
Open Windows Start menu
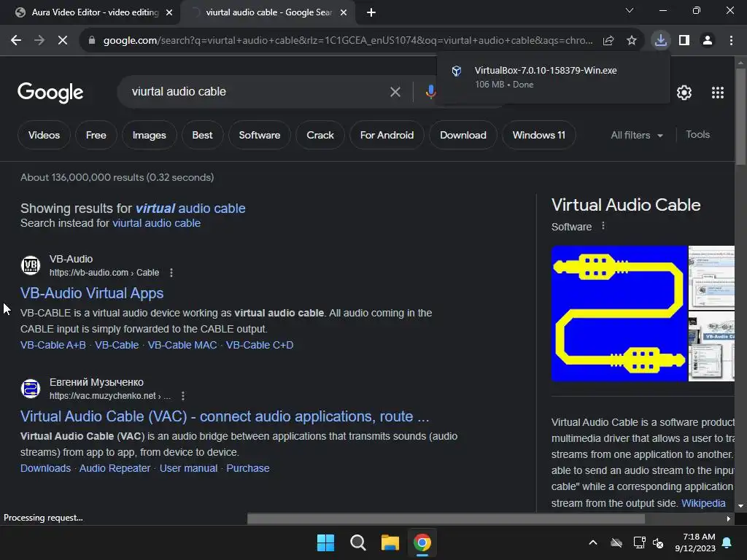coord(326,542)
